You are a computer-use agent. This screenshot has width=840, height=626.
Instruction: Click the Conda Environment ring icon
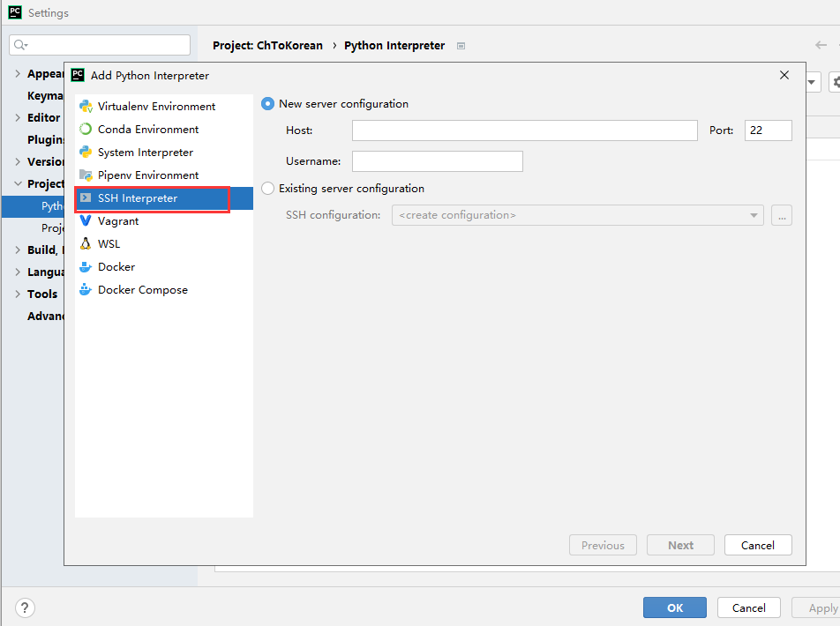(x=86, y=129)
